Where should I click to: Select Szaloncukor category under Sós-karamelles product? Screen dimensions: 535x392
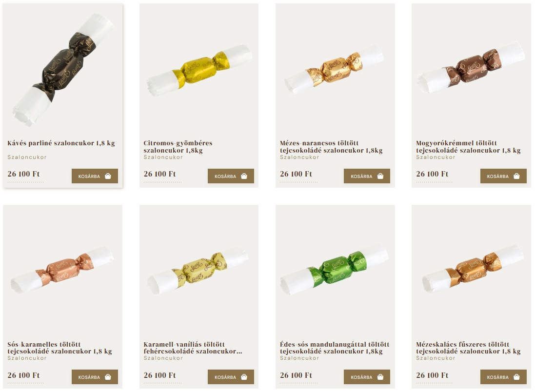(27, 358)
